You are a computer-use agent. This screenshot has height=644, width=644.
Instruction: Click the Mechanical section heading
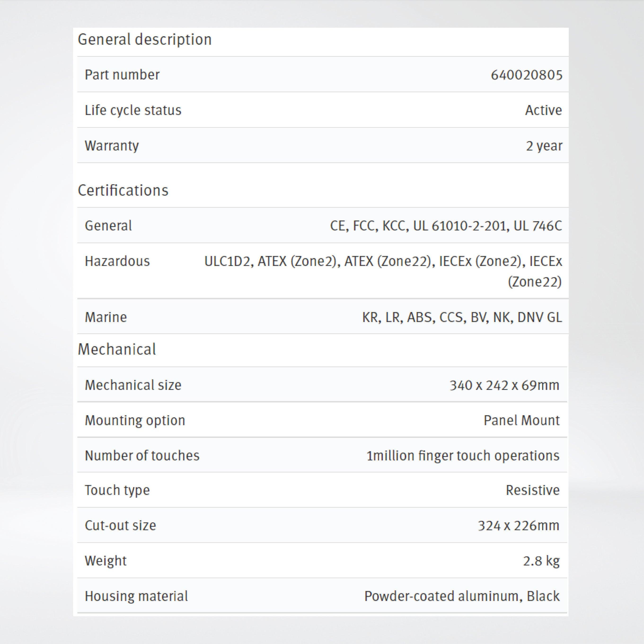117,349
